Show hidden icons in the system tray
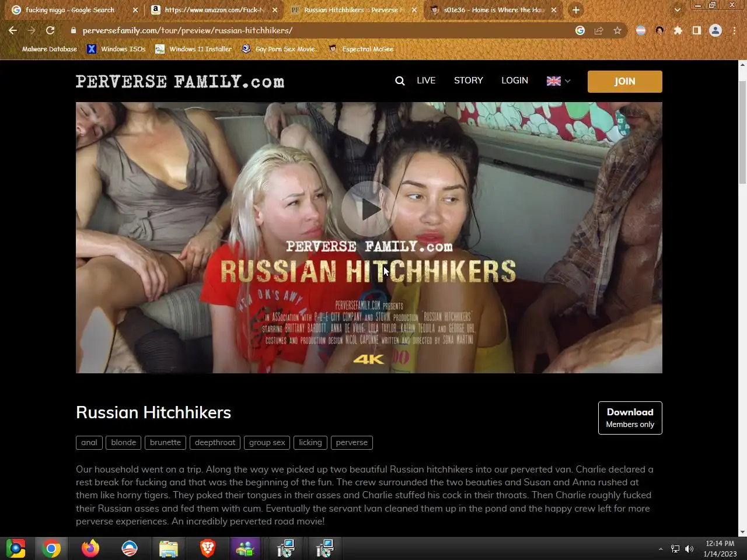The width and height of the screenshot is (747, 560). click(x=661, y=548)
